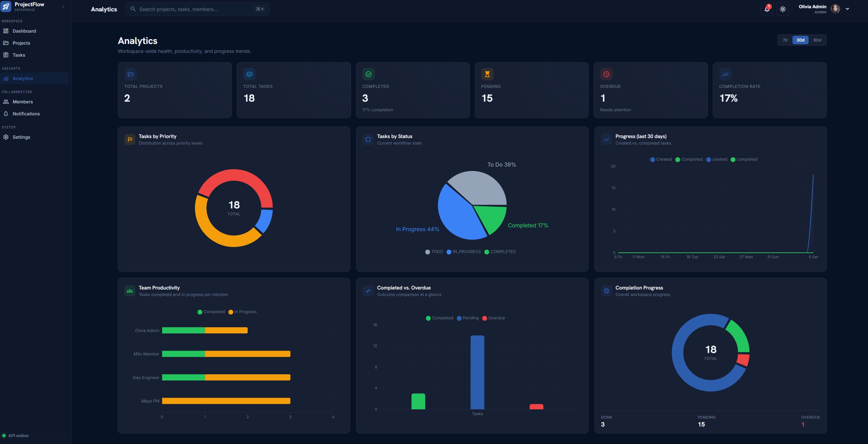Image resolution: width=868 pixels, height=444 pixels.
Task: Select the 30d range
Action: [800, 40]
